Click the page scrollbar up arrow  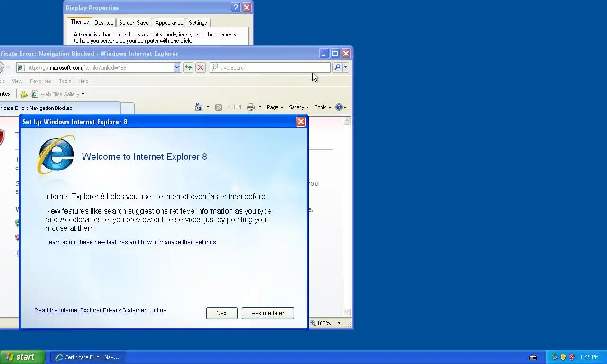click(347, 121)
